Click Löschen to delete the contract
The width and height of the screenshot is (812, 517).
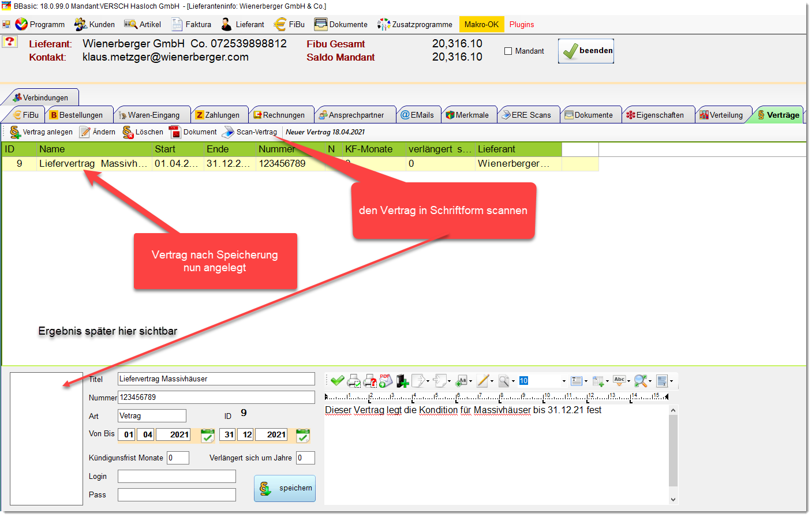point(143,132)
